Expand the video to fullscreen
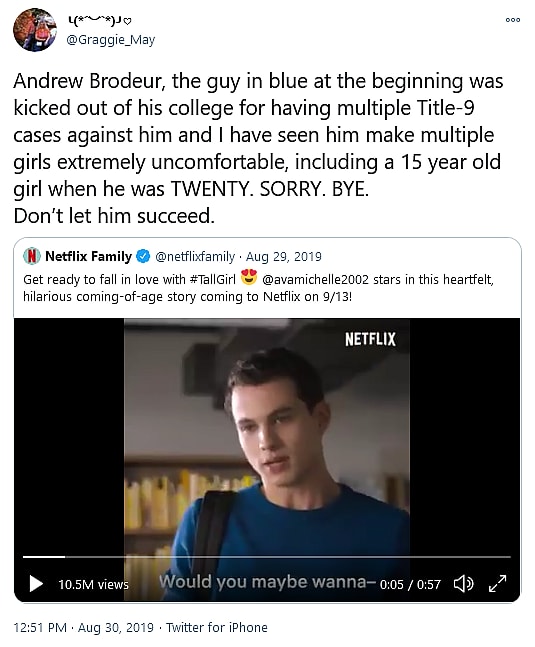 tap(497, 583)
